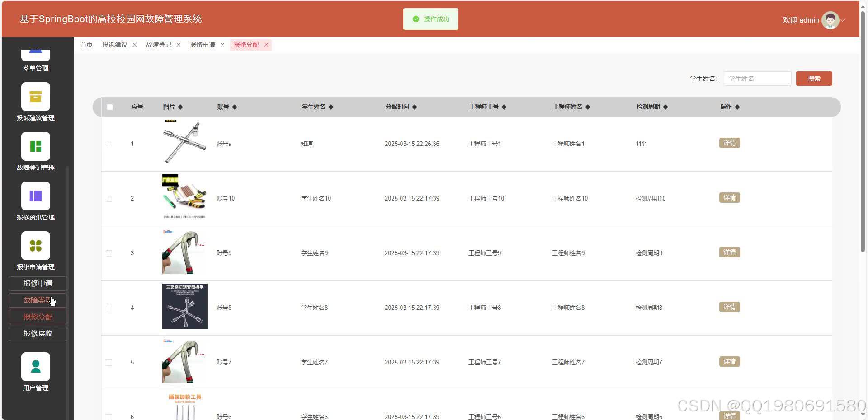Open 详情 for 账号10 row

click(x=729, y=198)
